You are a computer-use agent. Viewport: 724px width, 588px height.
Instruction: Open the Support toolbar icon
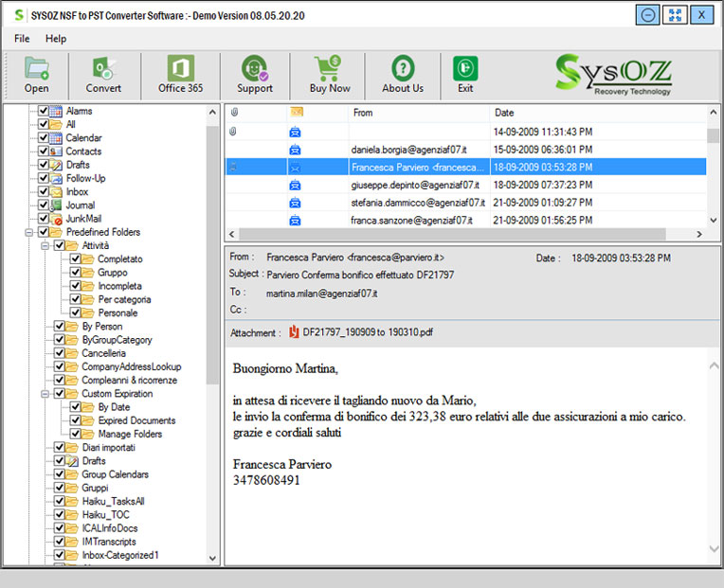click(x=254, y=68)
